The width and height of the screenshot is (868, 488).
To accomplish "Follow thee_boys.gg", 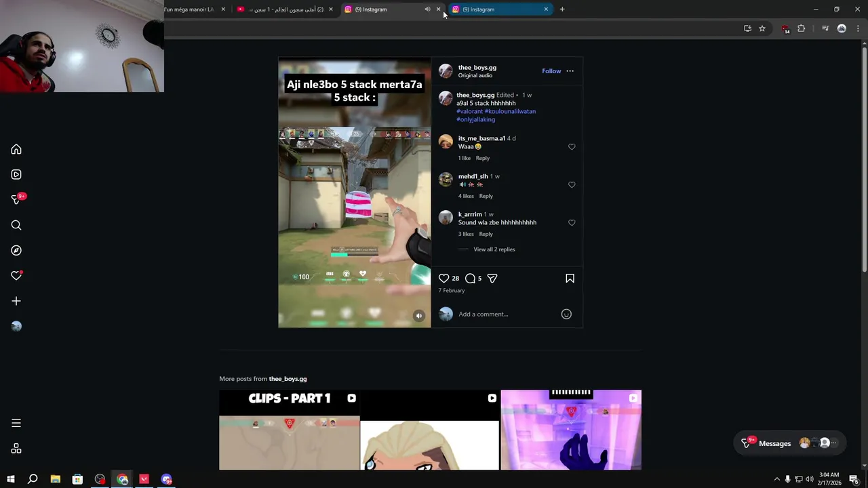I will (x=551, y=71).
